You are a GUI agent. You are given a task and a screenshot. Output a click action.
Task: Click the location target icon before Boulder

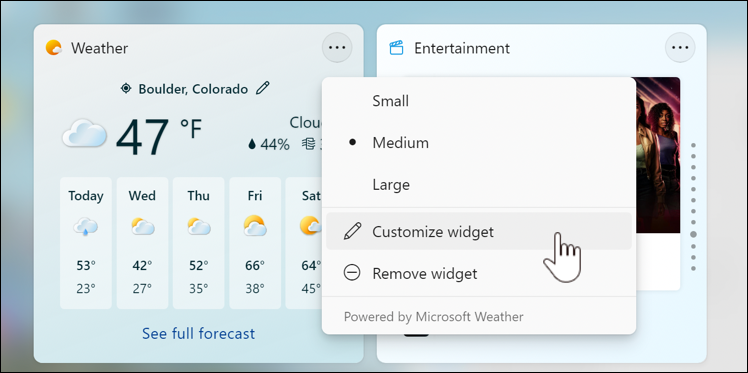(126, 89)
